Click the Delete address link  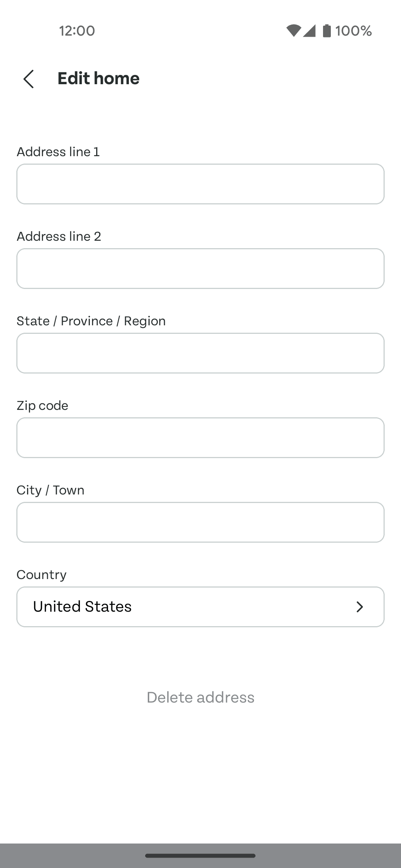200,697
